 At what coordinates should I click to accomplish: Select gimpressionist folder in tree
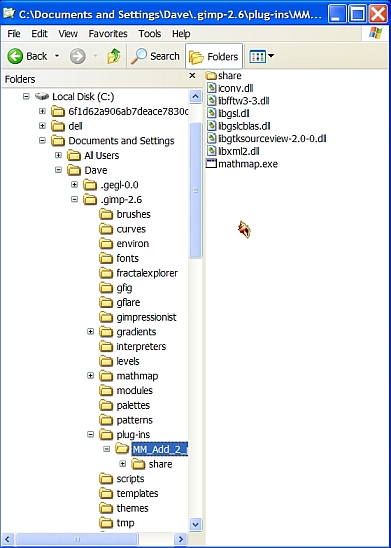click(x=138, y=317)
